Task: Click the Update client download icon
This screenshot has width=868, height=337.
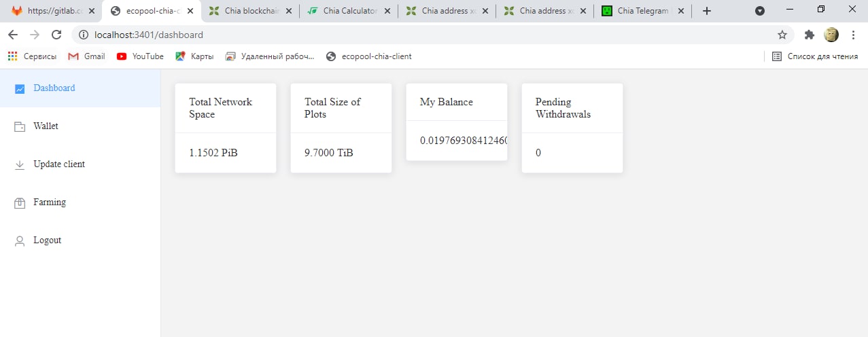Action: (x=20, y=164)
